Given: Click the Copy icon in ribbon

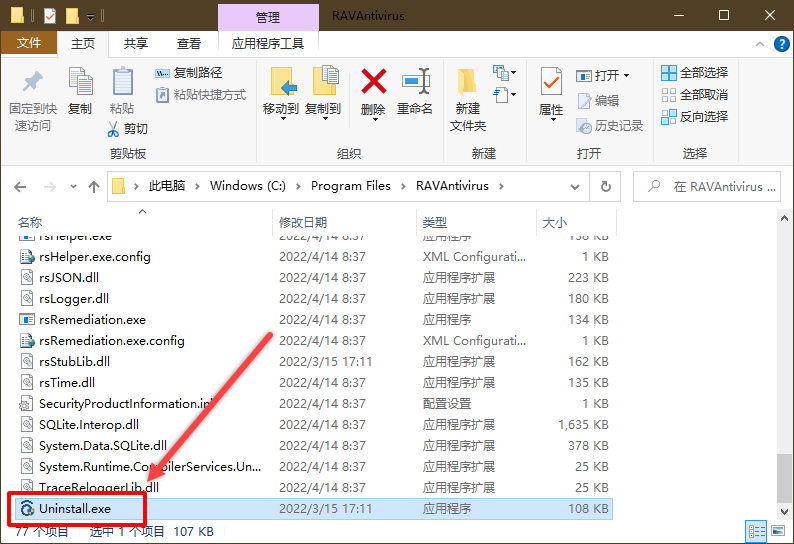Looking at the screenshot, I should click(x=80, y=82).
